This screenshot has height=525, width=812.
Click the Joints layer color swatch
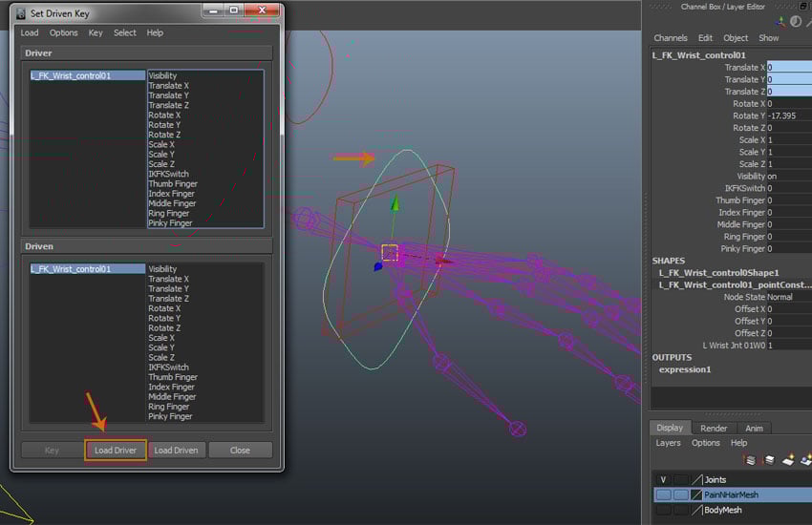coord(696,479)
